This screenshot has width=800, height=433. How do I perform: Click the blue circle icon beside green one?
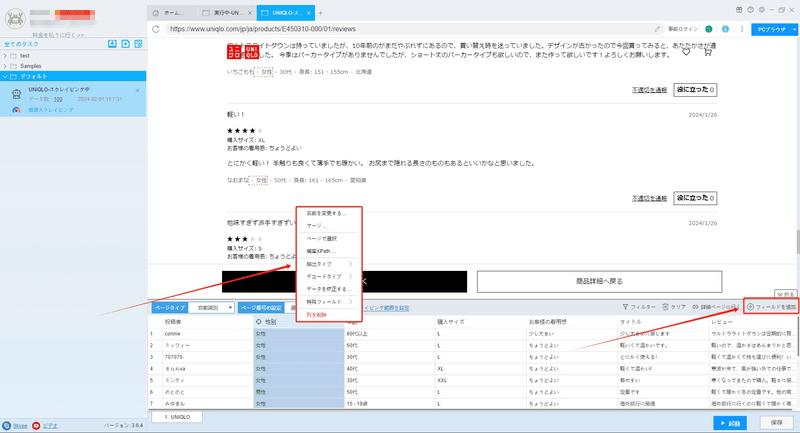click(725, 29)
